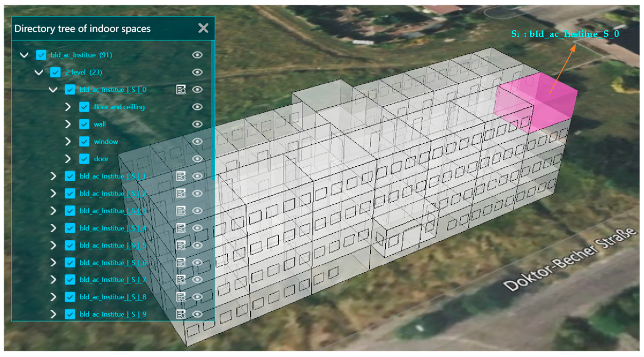
Task: Select floor and ceilling tree item
Action: [119, 107]
